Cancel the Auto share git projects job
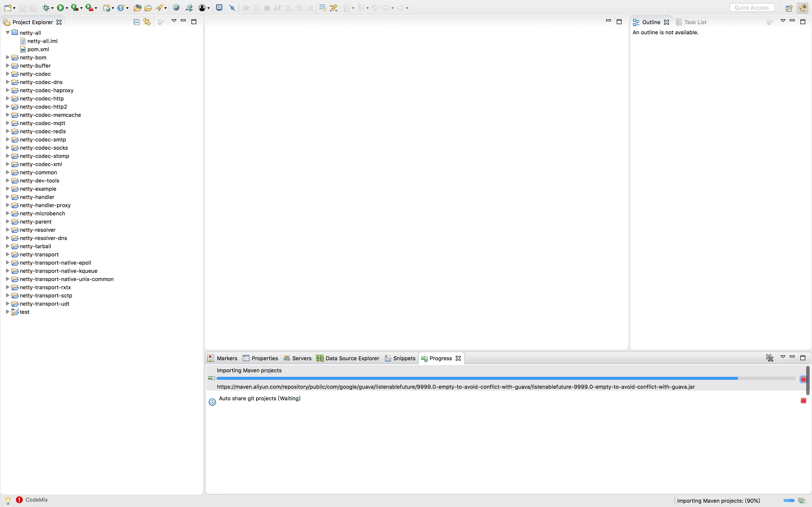This screenshot has width=812, height=507. point(803,401)
